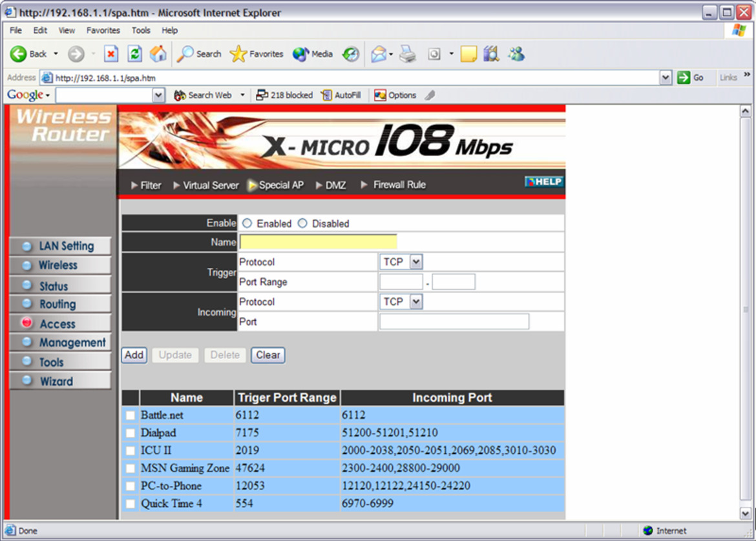Expand the Links toolbar chevron

point(747,75)
